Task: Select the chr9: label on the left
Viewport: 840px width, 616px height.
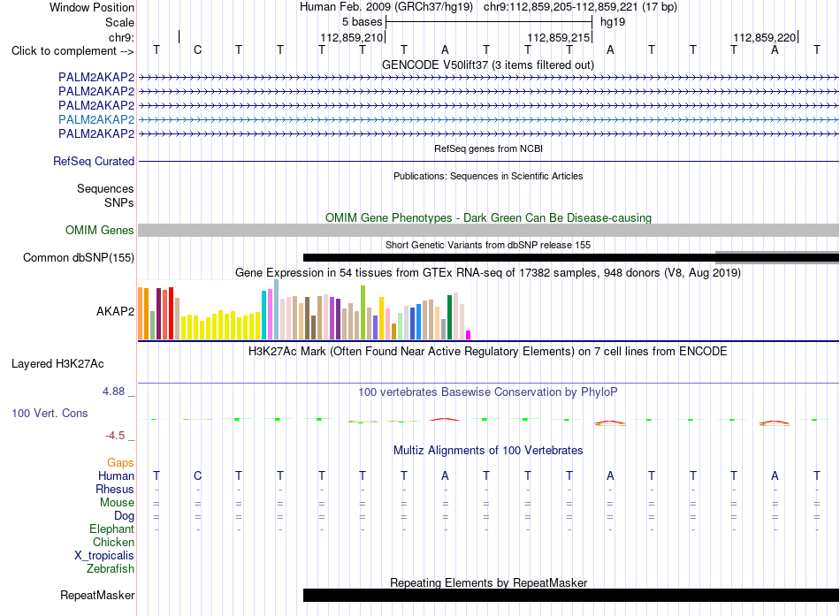Action: click(x=121, y=37)
